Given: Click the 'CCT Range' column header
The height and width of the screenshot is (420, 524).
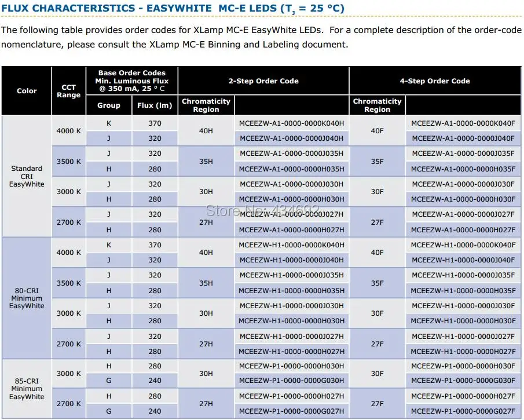Looking at the screenshot, I should click(68, 91).
